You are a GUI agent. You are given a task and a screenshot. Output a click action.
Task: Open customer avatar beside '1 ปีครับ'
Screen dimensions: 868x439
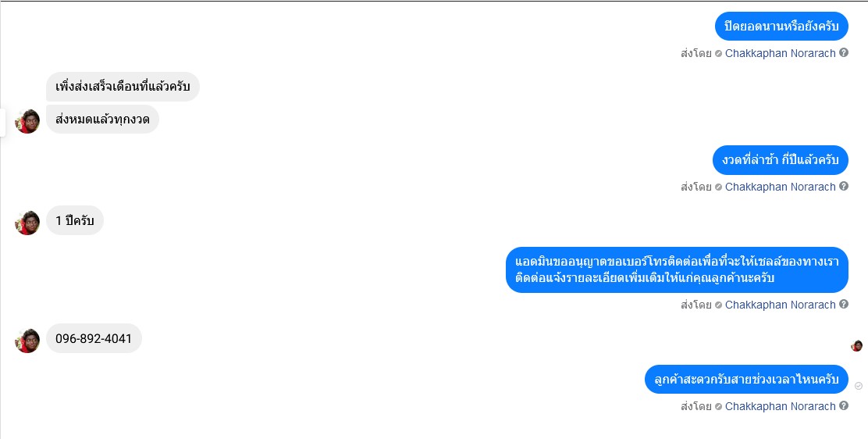(x=27, y=223)
